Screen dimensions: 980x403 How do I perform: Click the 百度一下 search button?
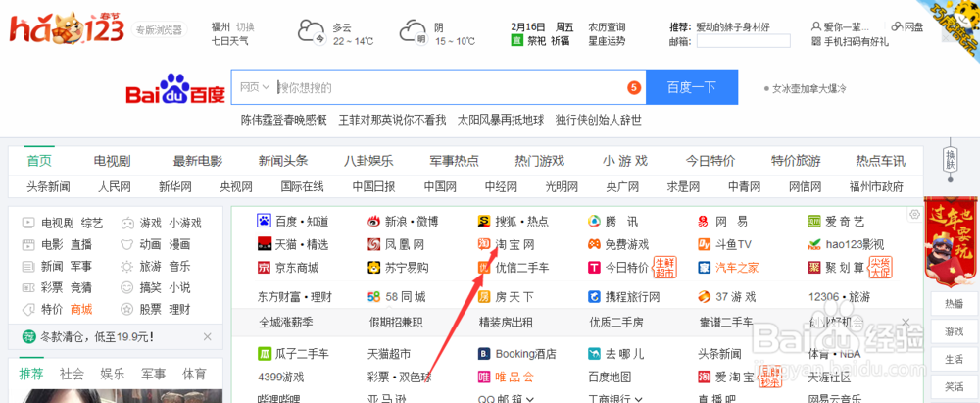tap(691, 87)
